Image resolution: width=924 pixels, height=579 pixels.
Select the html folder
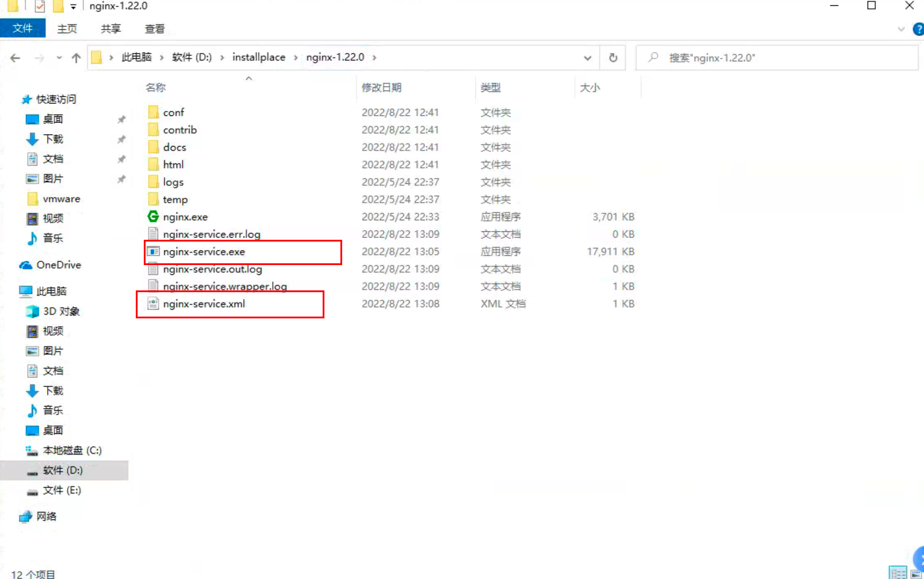point(173,164)
